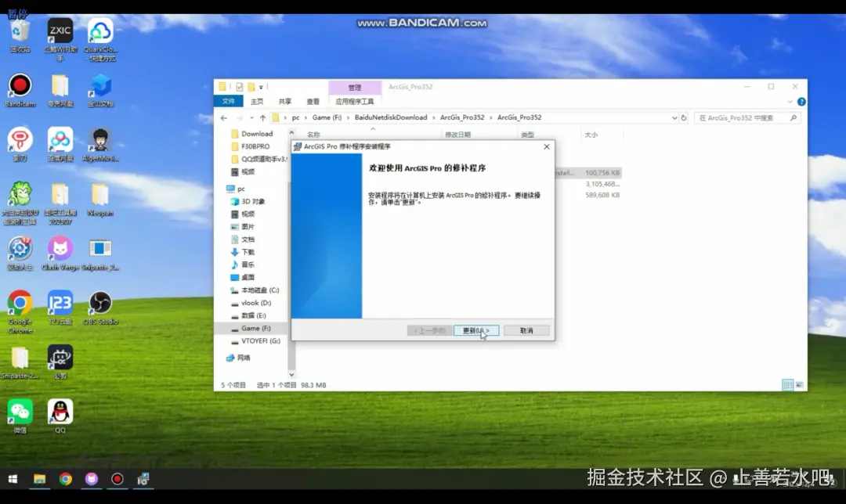846x504 pixels.
Task: Open the 主页 ribbon tab
Action: [x=256, y=101]
